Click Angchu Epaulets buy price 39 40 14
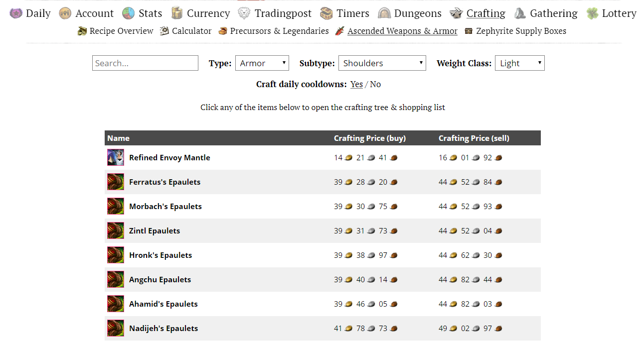This screenshot has height=342, width=644. pos(365,280)
